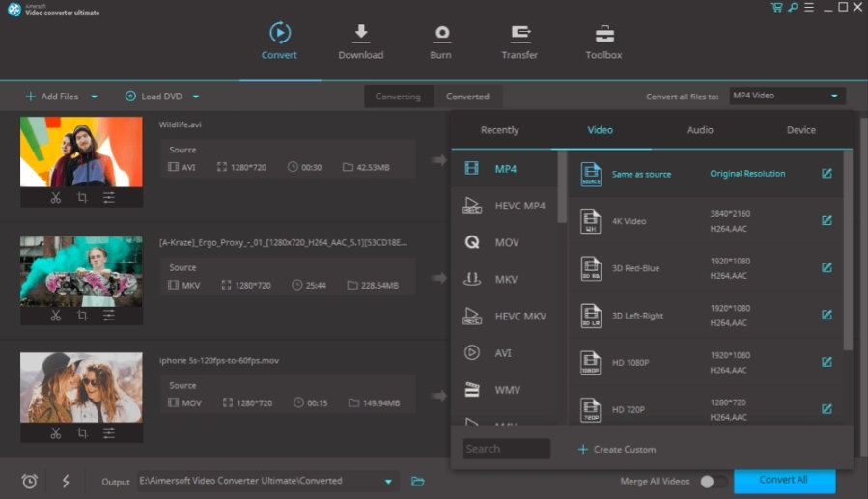
Task: Click the Convert All button
Action: coord(783,480)
